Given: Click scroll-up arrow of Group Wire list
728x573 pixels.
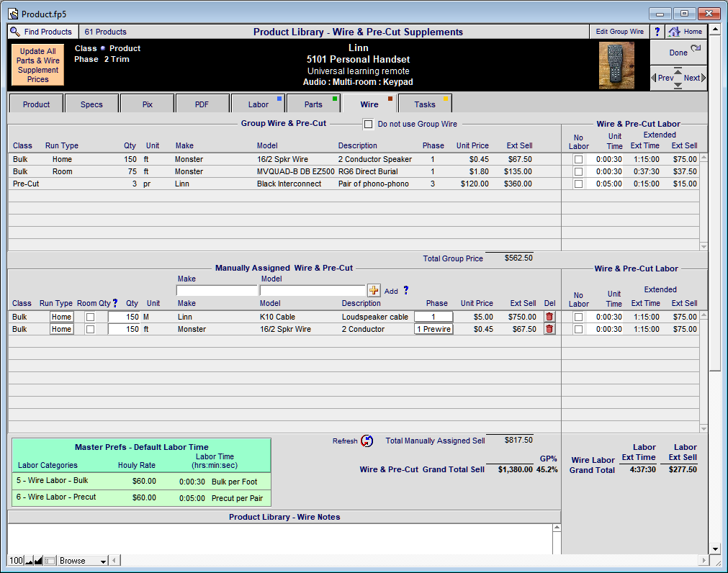Looking at the screenshot, I should pyautogui.click(x=704, y=158).
